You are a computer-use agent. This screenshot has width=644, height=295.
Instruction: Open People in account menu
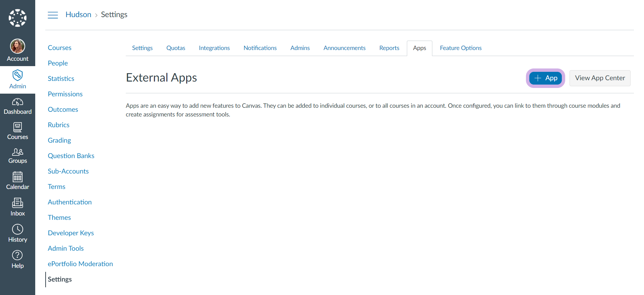(58, 63)
